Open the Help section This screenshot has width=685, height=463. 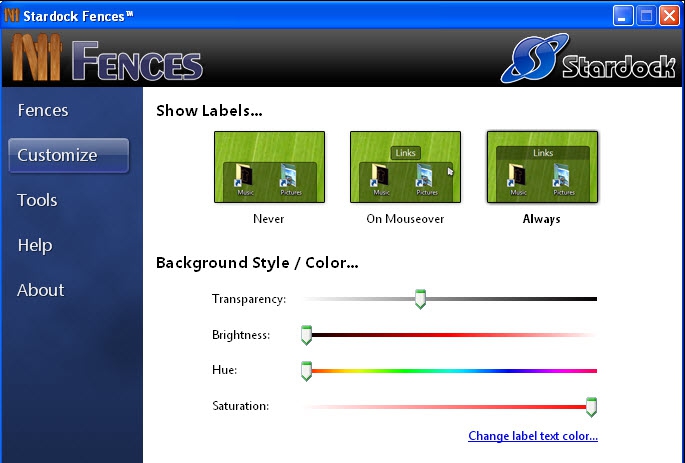point(35,245)
